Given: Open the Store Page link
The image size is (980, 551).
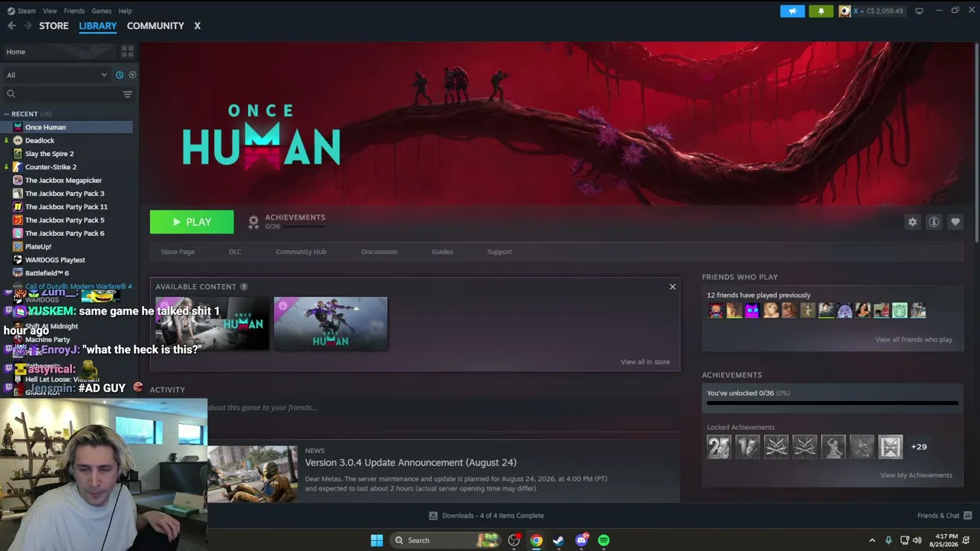Looking at the screenshot, I should [x=178, y=252].
